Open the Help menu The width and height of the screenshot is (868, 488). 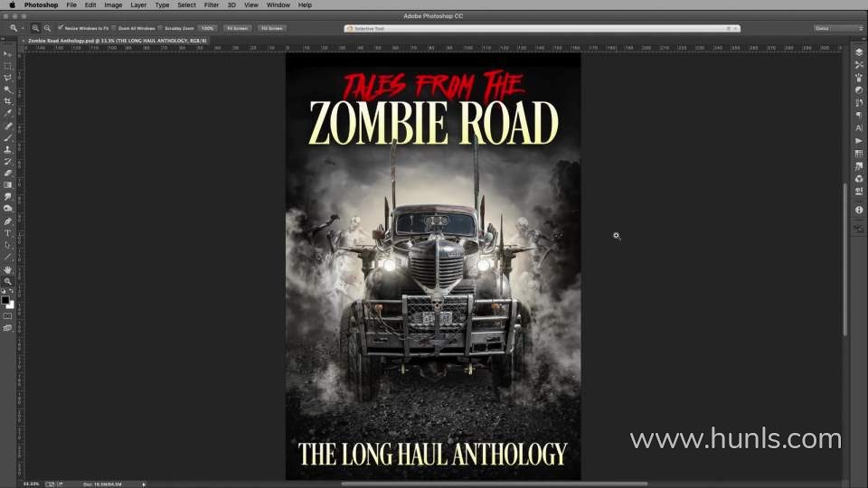click(x=305, y=5)
